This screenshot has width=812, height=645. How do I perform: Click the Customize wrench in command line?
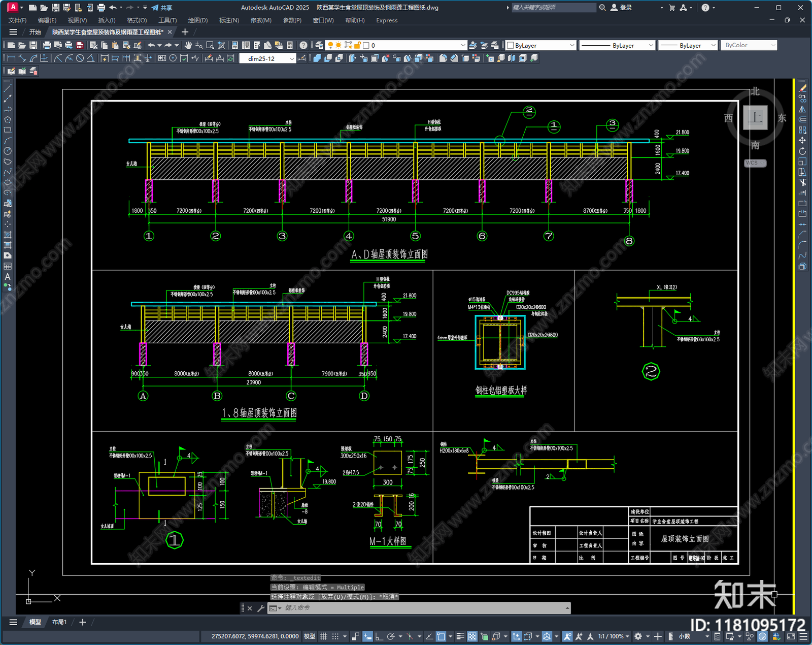point(261,608)
